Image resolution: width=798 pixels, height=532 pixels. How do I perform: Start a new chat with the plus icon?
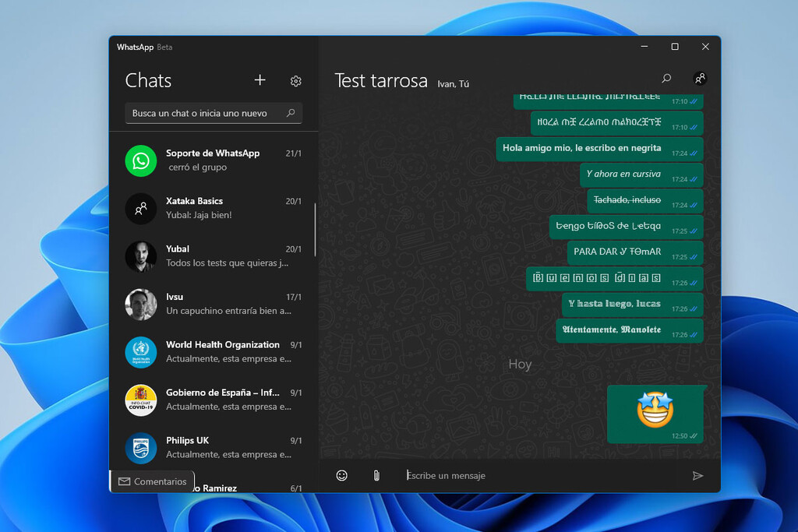point(260,80)
